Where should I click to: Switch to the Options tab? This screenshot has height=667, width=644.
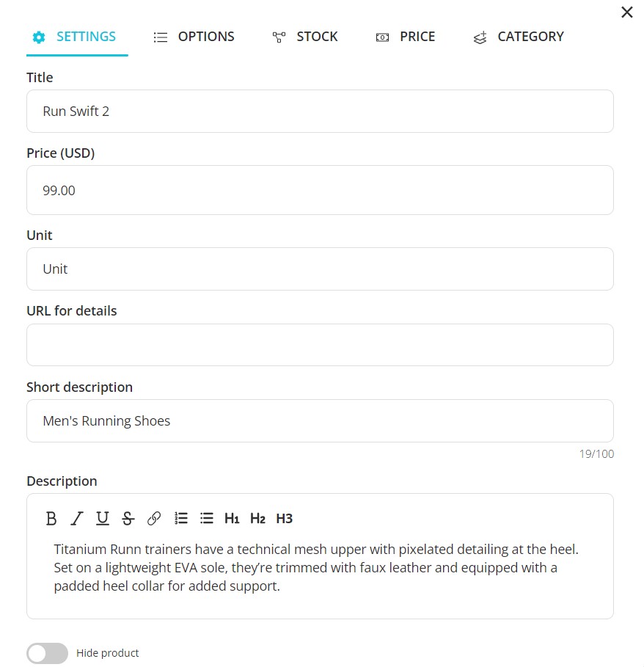coord(194,37)
